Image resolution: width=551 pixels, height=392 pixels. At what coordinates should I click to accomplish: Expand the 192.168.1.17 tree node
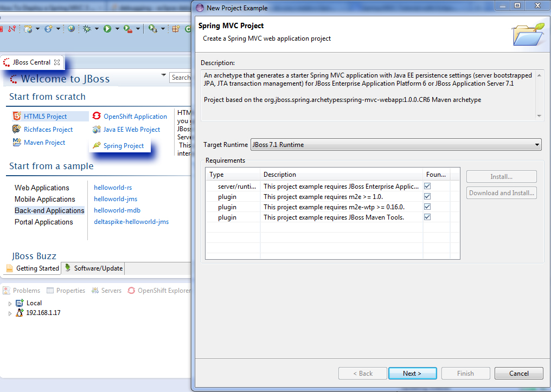coord(10,313)
